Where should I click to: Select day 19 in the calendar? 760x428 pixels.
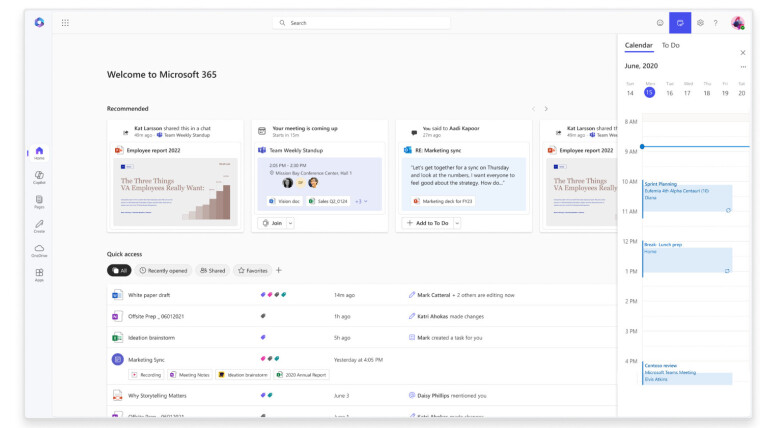click(x=725, y=93)
